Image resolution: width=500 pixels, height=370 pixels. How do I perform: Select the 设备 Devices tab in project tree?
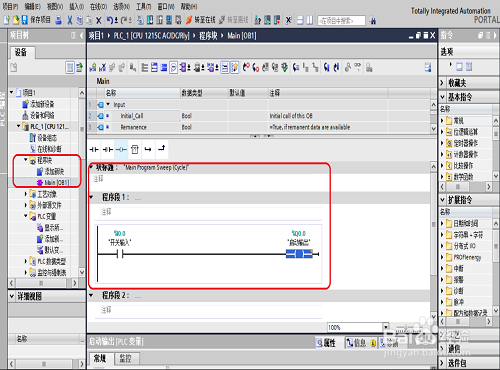pyautogui.click(x=21, y=52)
